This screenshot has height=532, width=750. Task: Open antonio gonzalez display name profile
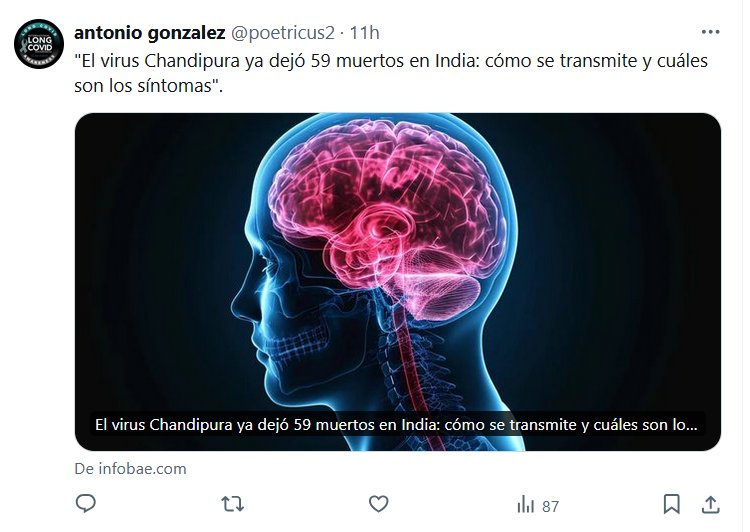click(x=149, y=33)
